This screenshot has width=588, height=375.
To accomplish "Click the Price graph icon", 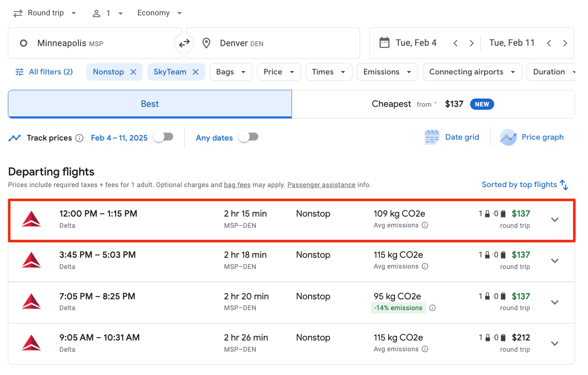I will point(508,137).
